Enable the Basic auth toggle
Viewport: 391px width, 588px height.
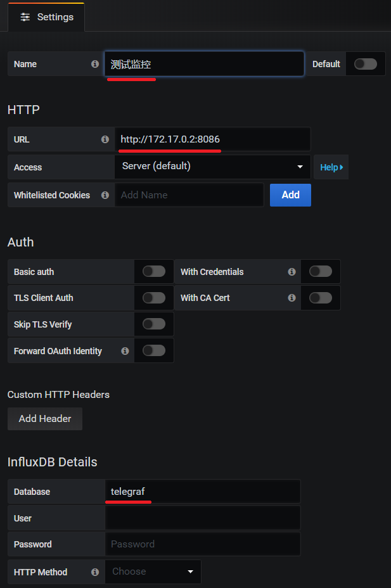coord(153,272)
